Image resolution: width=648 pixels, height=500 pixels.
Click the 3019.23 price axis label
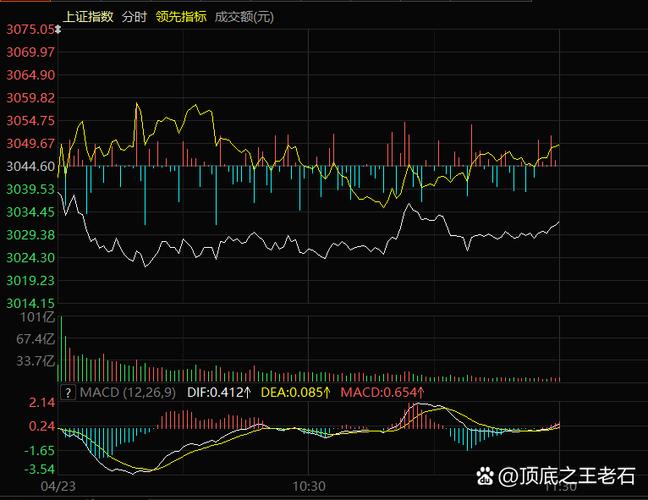click(x=30, y=281)
